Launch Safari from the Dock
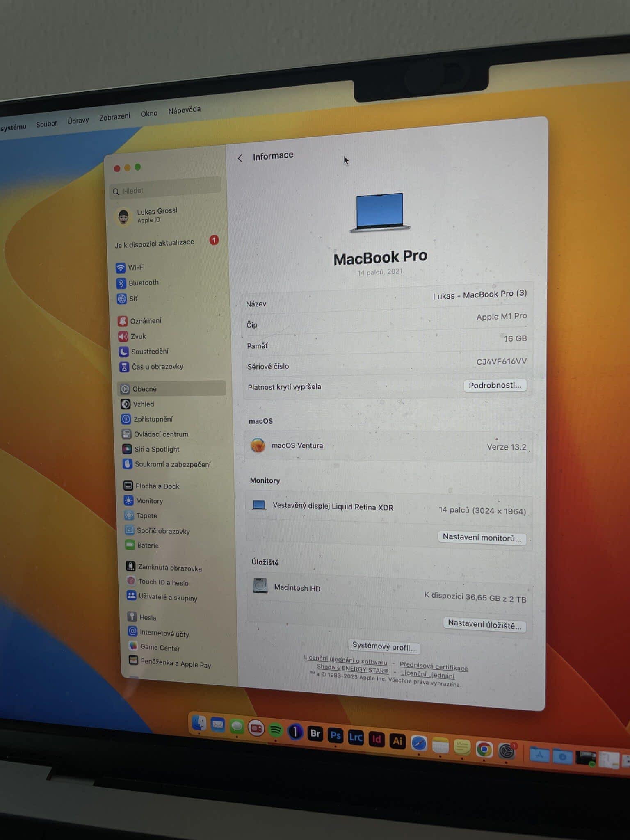Image resolution: width=630 pixels, height=840 pixels. [x=418, y=743]
